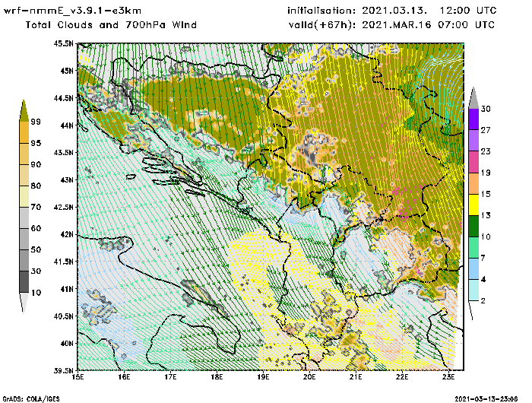The image size is (532, 403).
Task: Click the 40.5N latitude label
Action: tap(63, 316)
